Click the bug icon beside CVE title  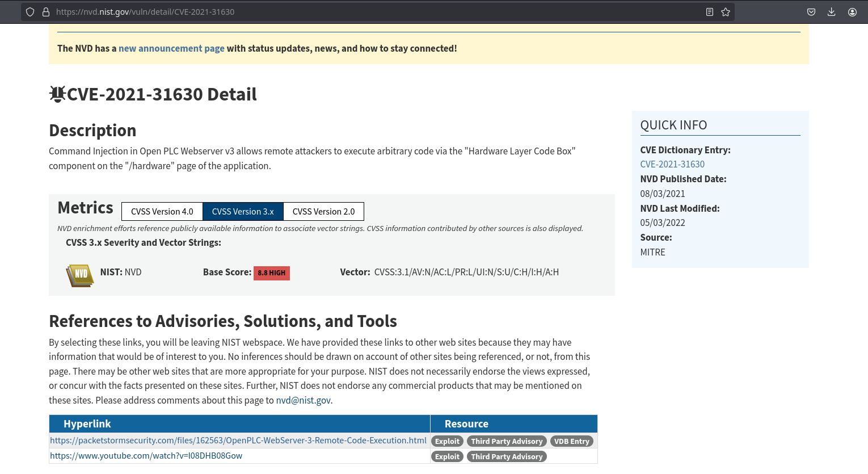57,94
